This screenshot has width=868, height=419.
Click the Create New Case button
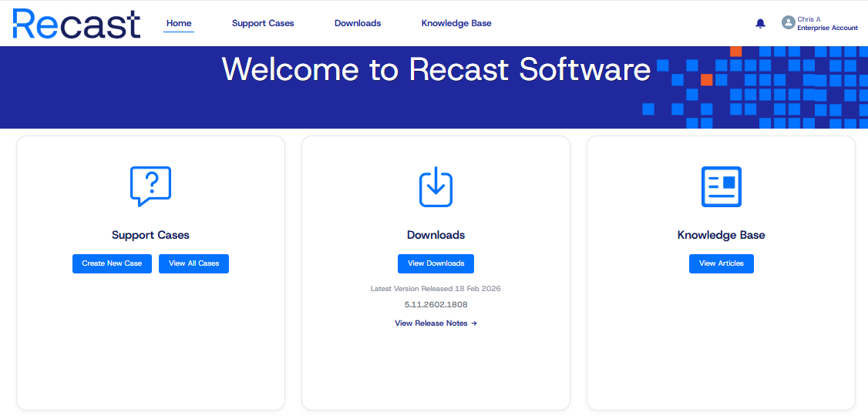click(x=112, y=263)
